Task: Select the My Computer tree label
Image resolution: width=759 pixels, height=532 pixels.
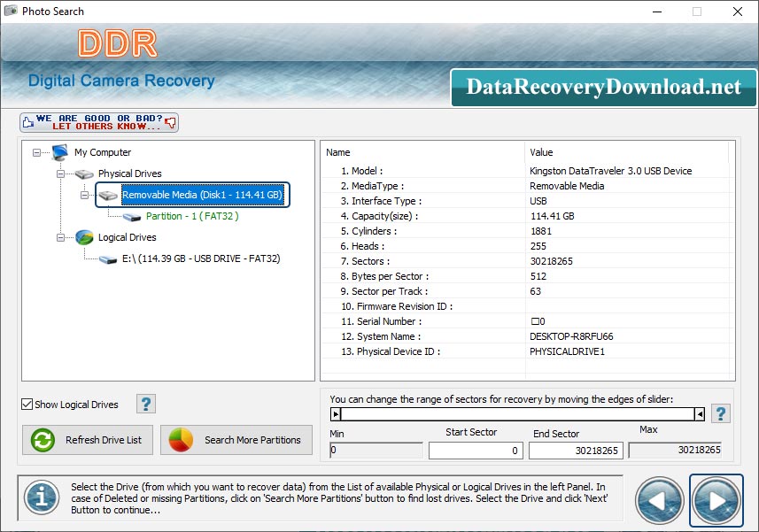Action: pos(103,152)
